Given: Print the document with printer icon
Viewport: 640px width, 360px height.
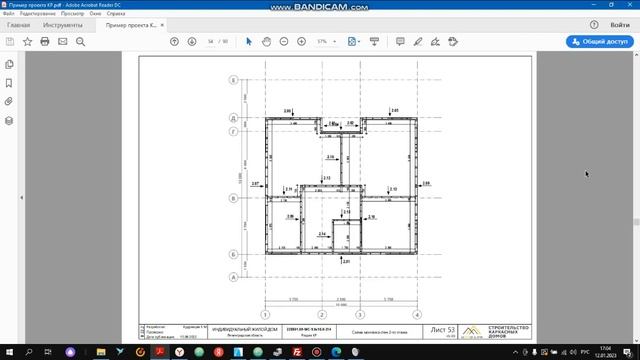Looking at the screenshot, I should point(45,42).
